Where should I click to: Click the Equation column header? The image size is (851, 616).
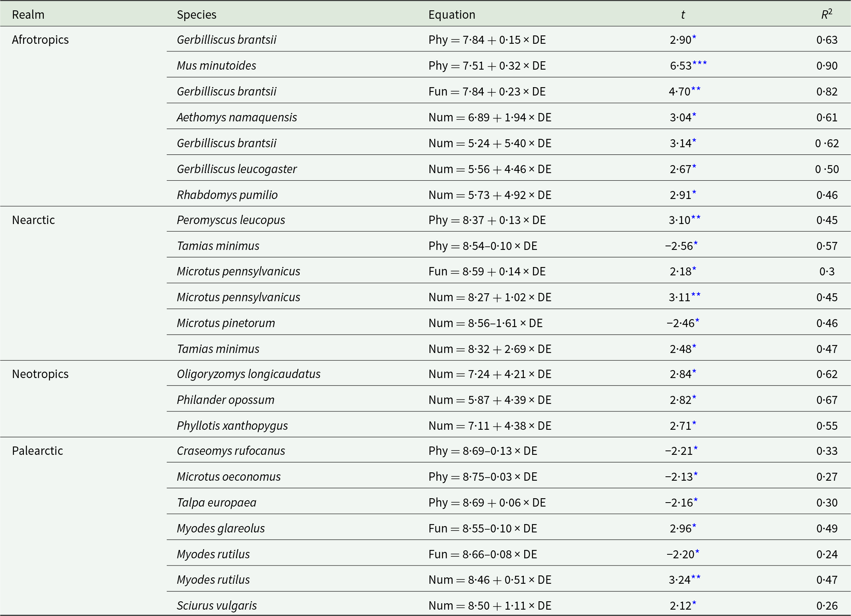point(452,15)
